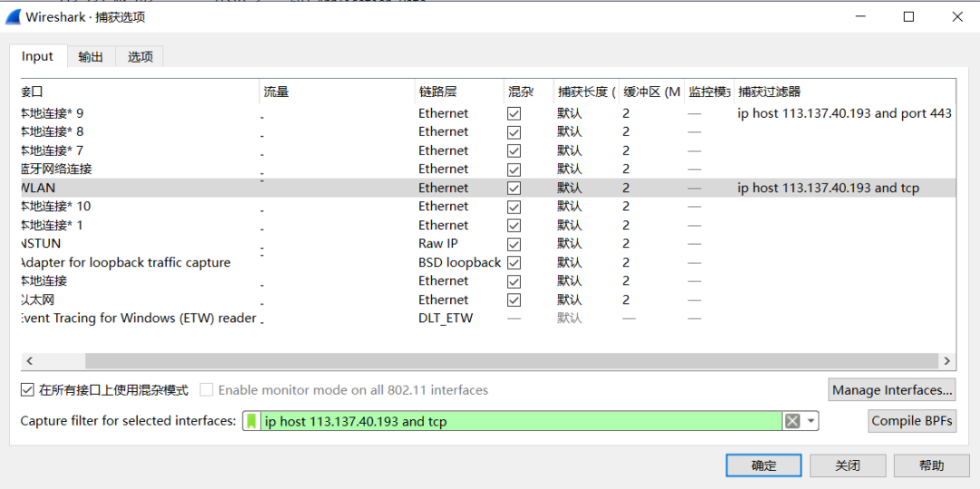Screen dimensions: 980x489
Task: Maximize the capture options window
Action: tap(908, 17)
